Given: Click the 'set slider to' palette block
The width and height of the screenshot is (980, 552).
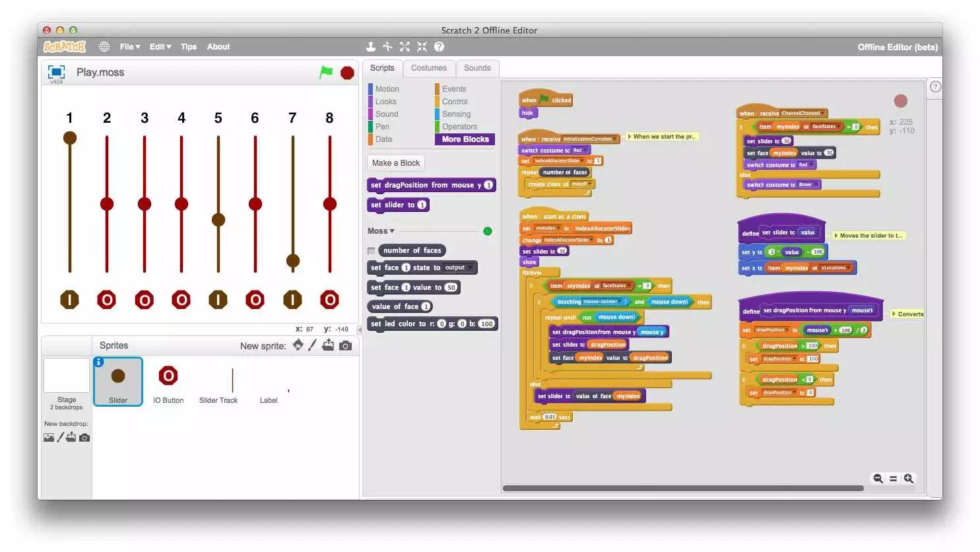Looking at the screenshot, I should click(x=399, y=205).
